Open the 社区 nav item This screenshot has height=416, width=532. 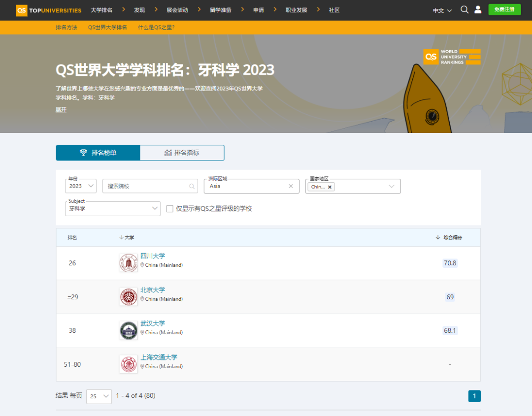tap(334, 10)
